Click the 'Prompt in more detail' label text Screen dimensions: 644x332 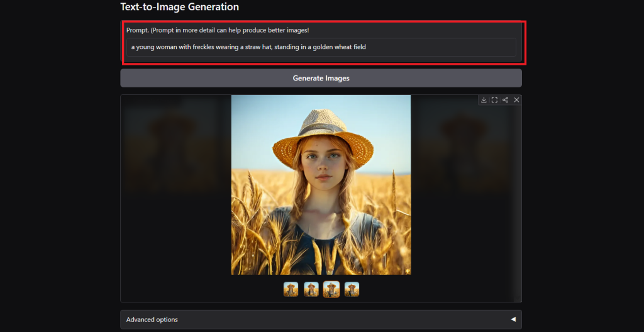point(218,30)
